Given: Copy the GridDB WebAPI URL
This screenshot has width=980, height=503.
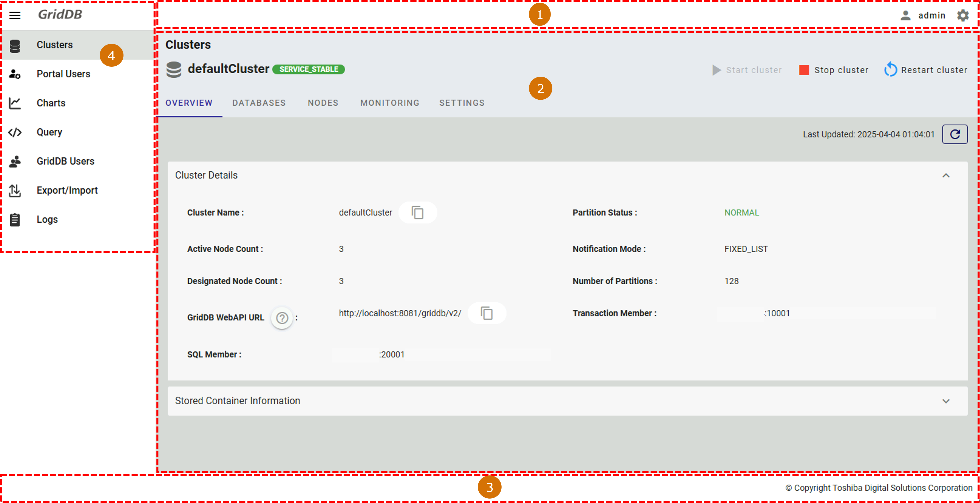Looking at the screenshot, I should 487,313.
